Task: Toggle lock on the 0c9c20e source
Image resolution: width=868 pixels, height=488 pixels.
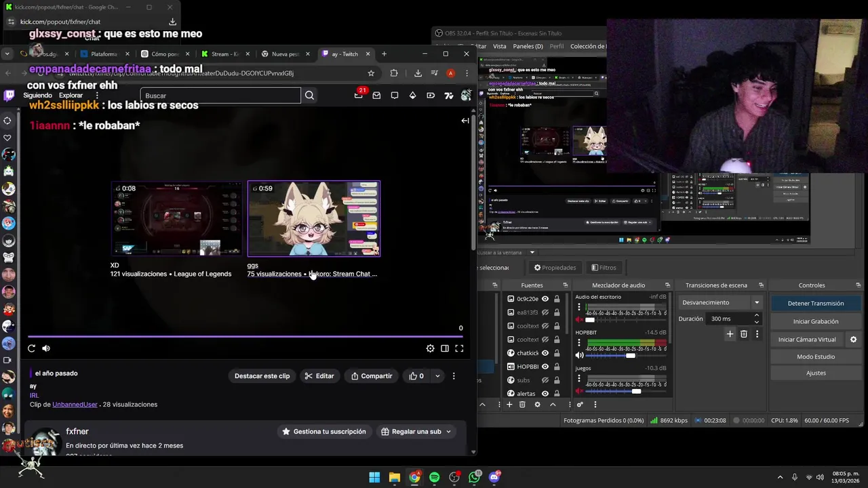Action: pos(557,299)
